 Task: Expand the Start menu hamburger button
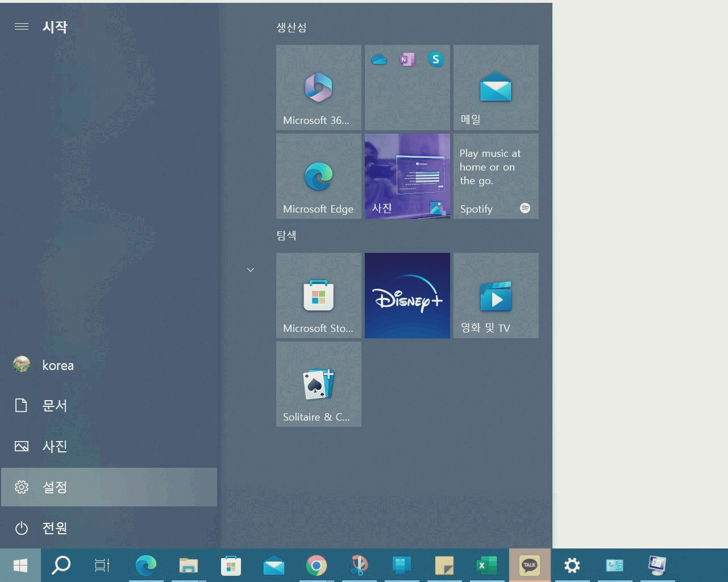click(x=22, y=27)
